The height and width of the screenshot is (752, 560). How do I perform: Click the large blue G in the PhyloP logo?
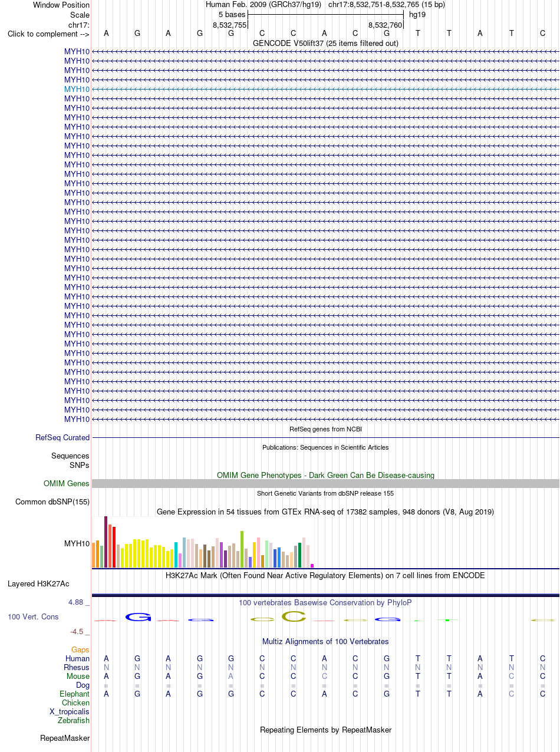[x=139, y=617]
